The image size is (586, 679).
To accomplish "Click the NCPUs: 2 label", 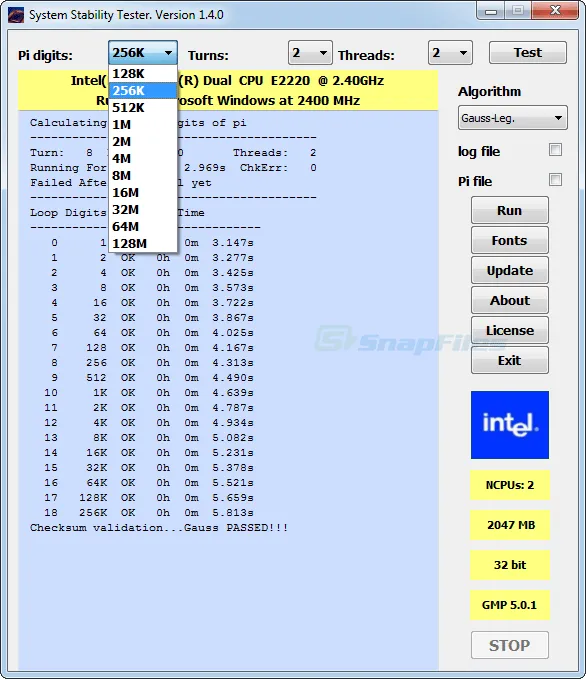I will click(510, 485).
